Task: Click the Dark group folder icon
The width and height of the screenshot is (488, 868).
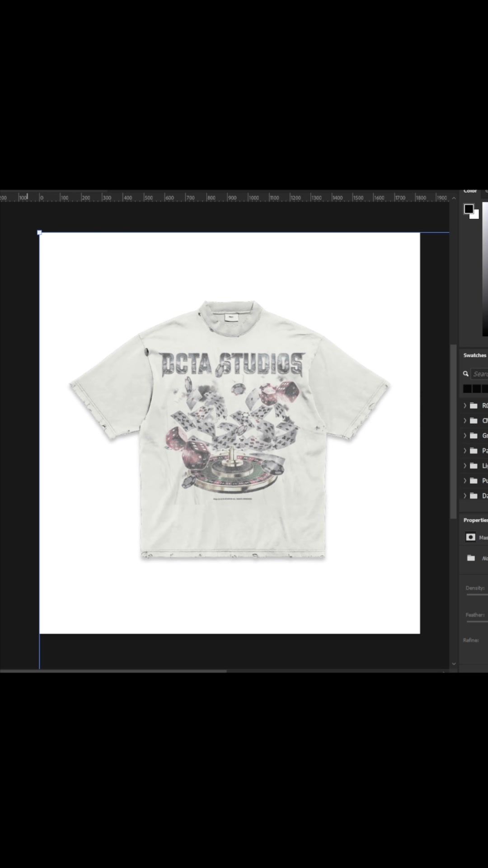Action: [x=474, y=495]
